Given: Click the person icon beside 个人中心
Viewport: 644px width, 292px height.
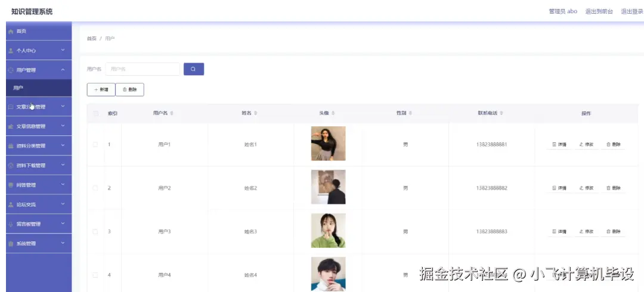Looking at the screenshot, I should [11, 51].
